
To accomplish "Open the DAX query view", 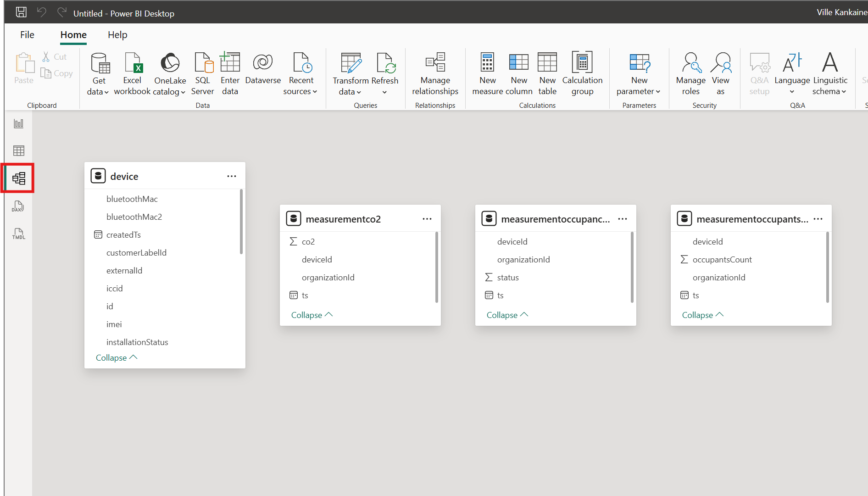I will coord(18,206).
